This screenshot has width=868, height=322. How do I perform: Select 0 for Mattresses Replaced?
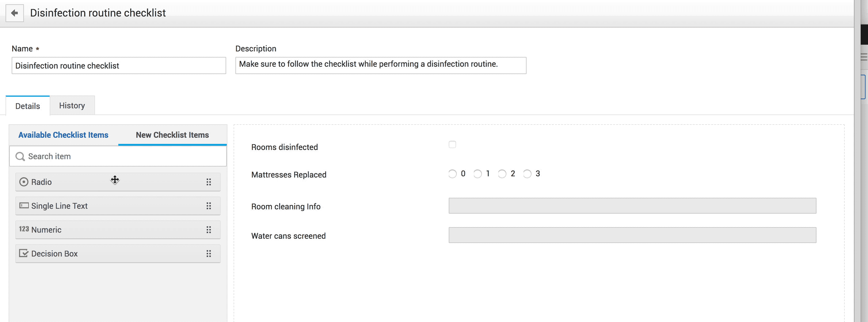click(452, 174)
